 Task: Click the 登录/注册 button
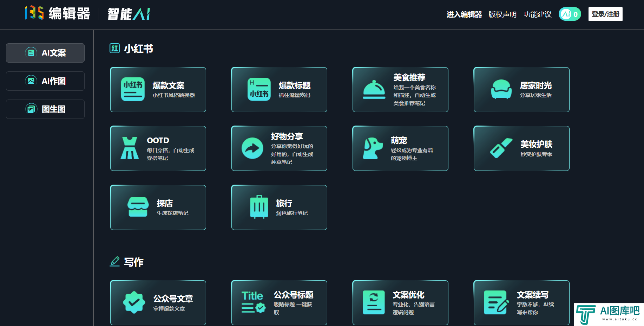click(605, 14)
